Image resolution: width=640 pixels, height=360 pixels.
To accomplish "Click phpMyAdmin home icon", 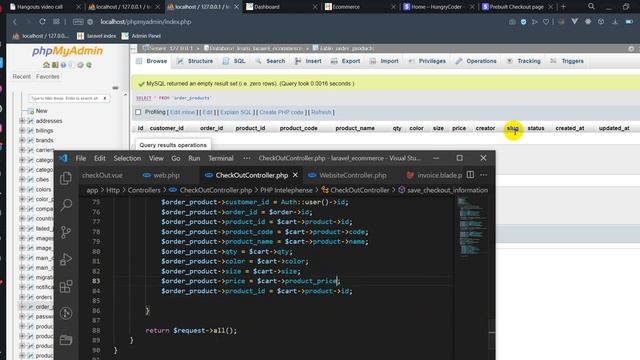I will coord(46,65).
